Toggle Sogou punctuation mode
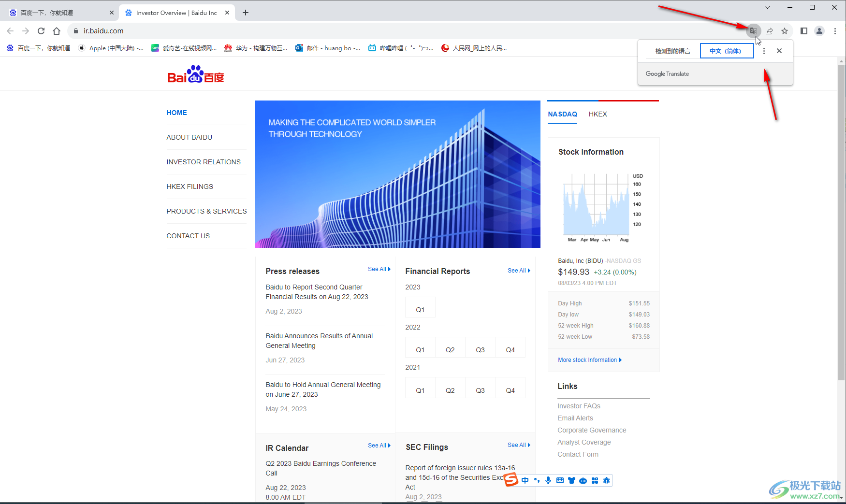The width and height of the screenshot is (846, 504). pyautogui.click(x=537, y=480)
